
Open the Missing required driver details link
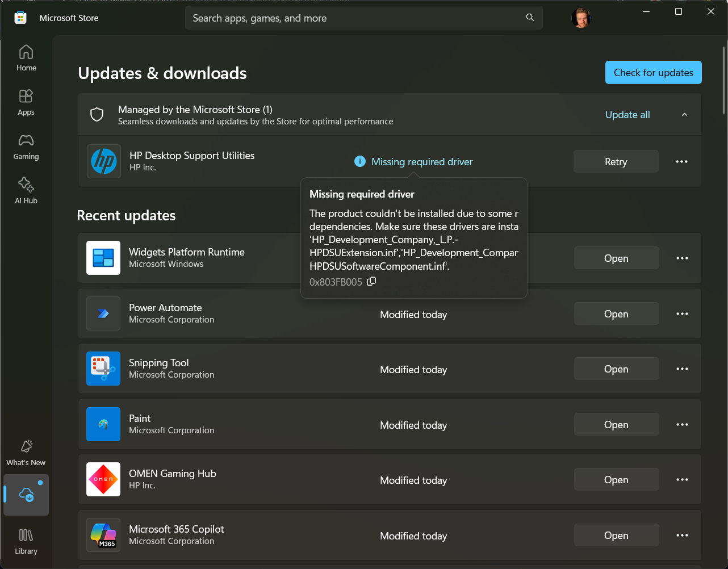click(x=421, y=161)
